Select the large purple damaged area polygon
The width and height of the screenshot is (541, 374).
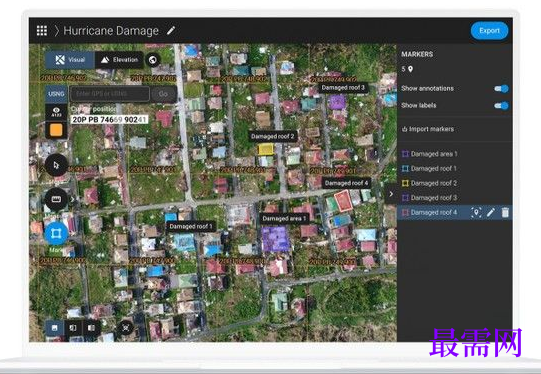[x=275, y=239]
